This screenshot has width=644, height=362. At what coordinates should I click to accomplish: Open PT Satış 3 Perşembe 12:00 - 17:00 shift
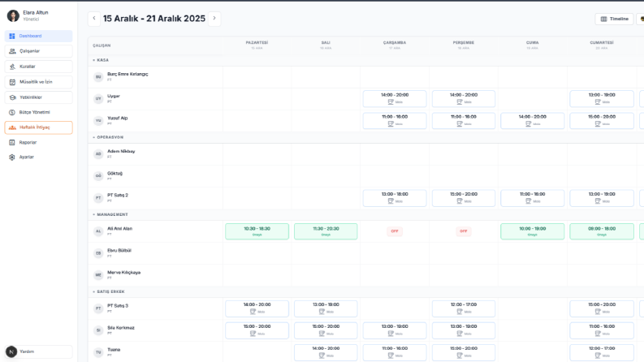[x=463, y=308]
